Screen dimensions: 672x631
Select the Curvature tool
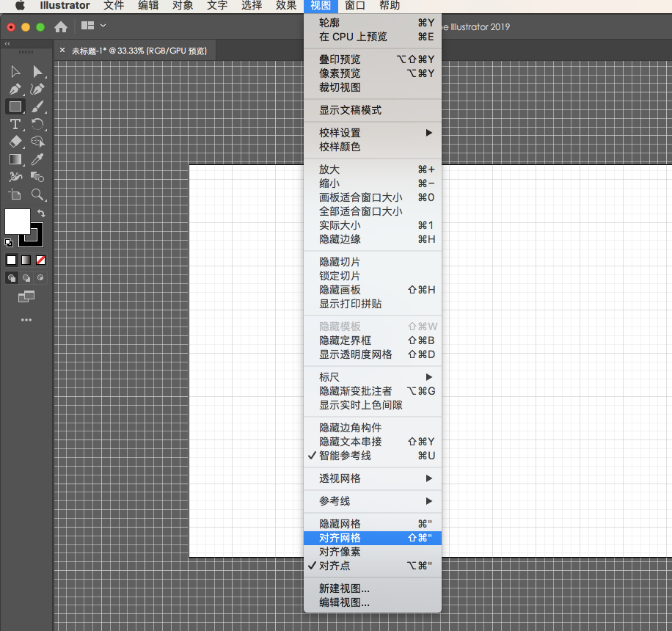coord(37,90)
